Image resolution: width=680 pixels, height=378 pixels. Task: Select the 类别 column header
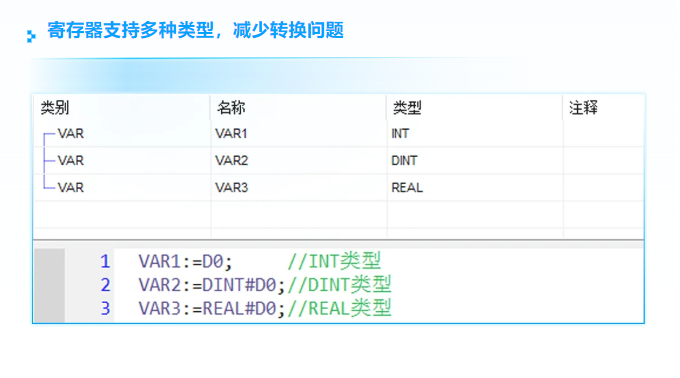coord(55,108)
